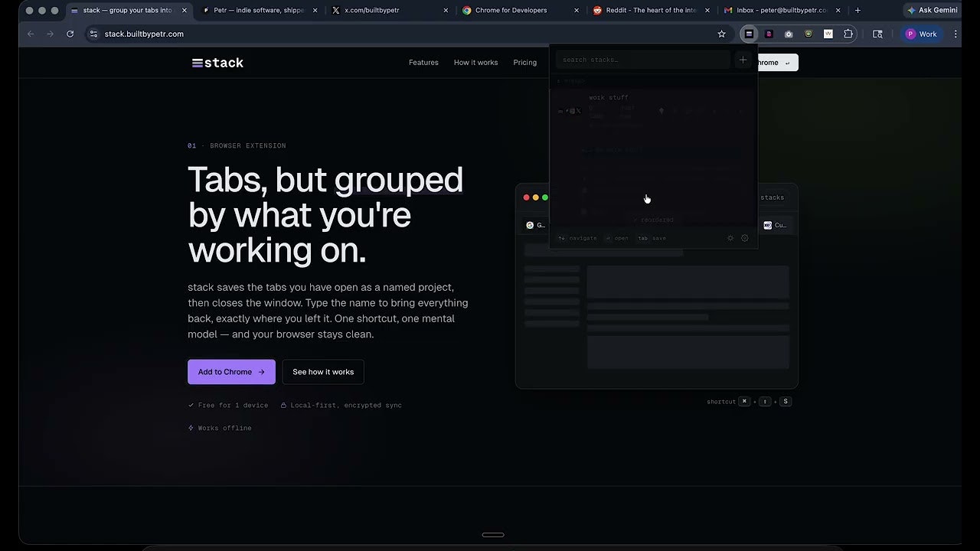This screenshot has height=551, width=980.
Task: Click the See how it works button
Action: (x=323, y=372)
